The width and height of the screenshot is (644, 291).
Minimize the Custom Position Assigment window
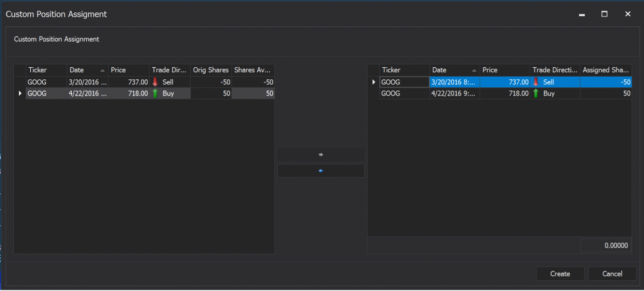(x=582, y=14)
